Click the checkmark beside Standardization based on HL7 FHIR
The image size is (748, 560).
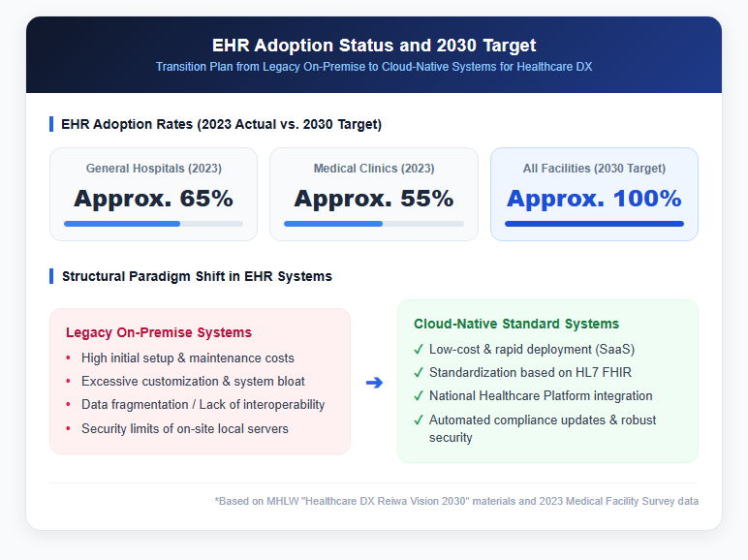[x=419, y=373]
